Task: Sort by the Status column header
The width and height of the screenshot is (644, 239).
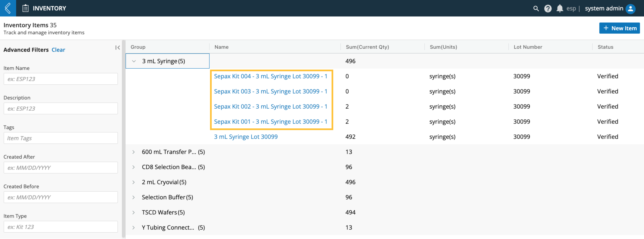Action: [x=605, y=47]
